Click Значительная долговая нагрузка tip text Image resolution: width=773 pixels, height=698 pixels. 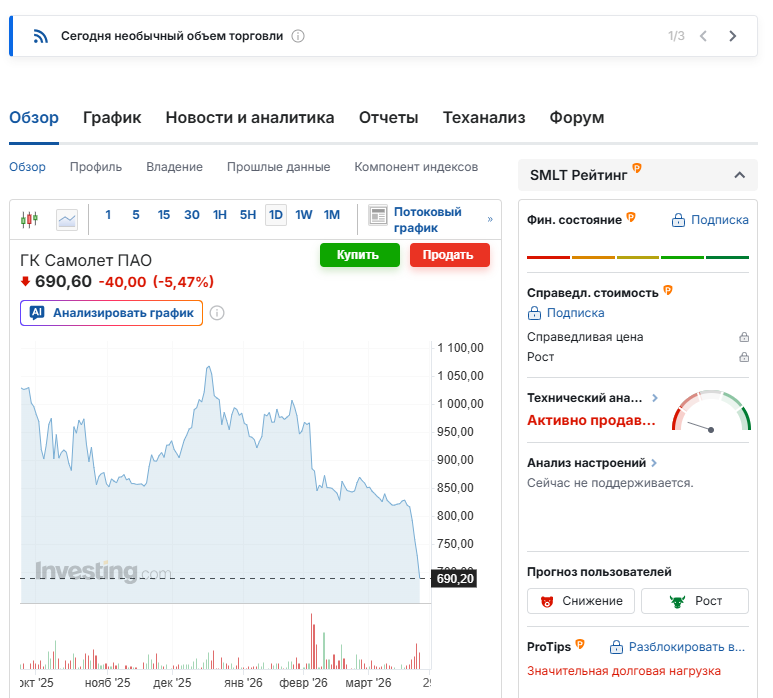tap(624, 671)
